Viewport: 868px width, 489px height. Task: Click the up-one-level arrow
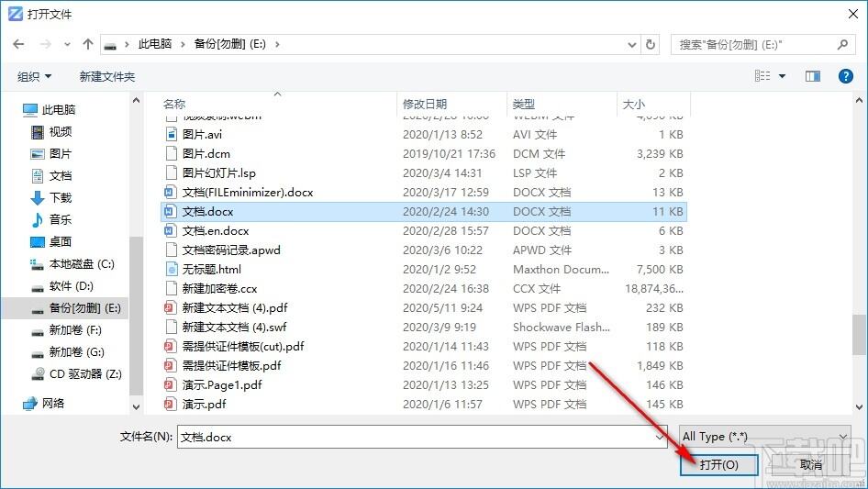pyautogui.click(x=87, y=44)
